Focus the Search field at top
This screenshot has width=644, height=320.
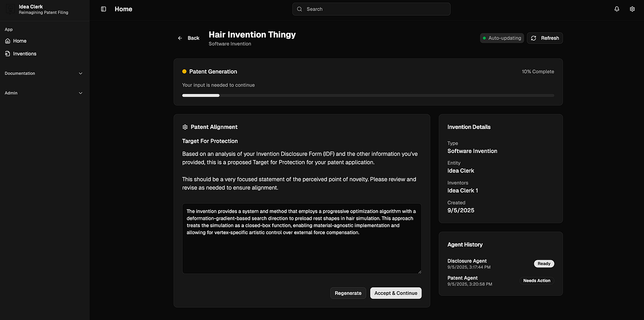[x=371, y=9]
